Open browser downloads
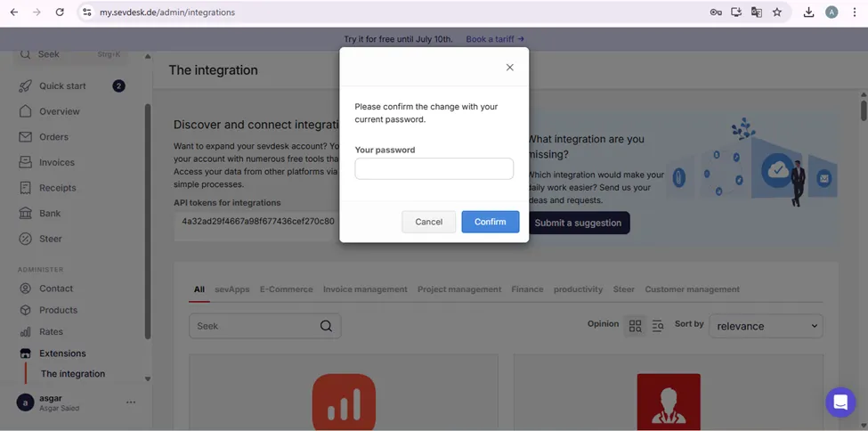 [x=808, y=12]
